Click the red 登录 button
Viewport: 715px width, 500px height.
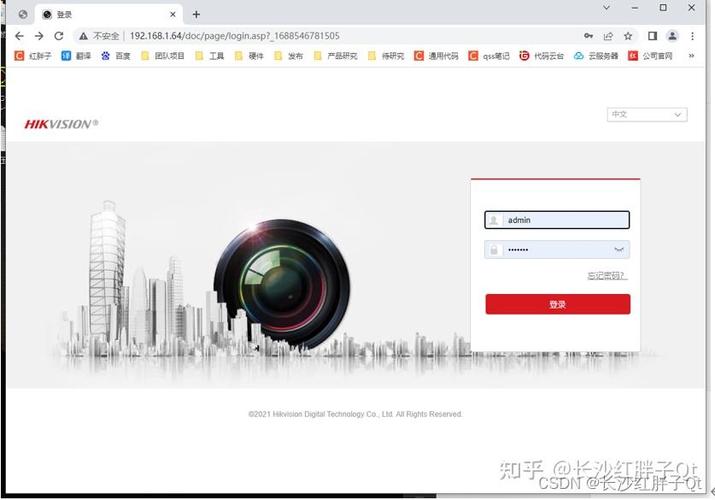pyautogui.click(x=558, y=304)
